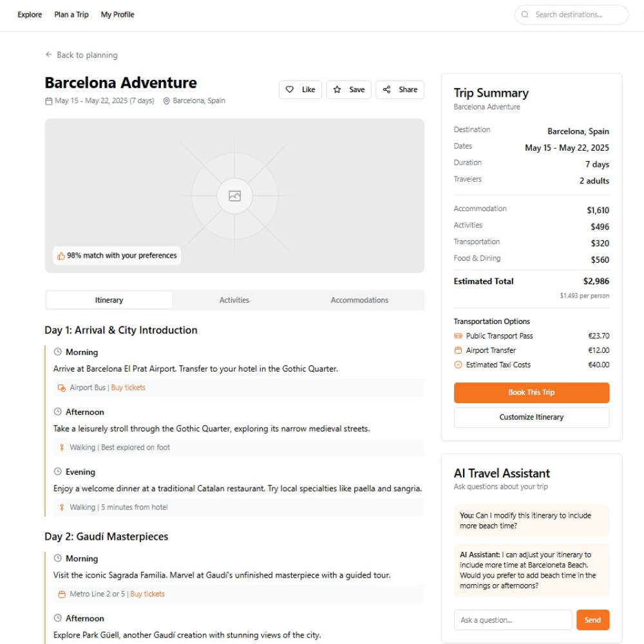Click the heart icon on Like button
Screen dimensions: 644x644
(290, 90)
